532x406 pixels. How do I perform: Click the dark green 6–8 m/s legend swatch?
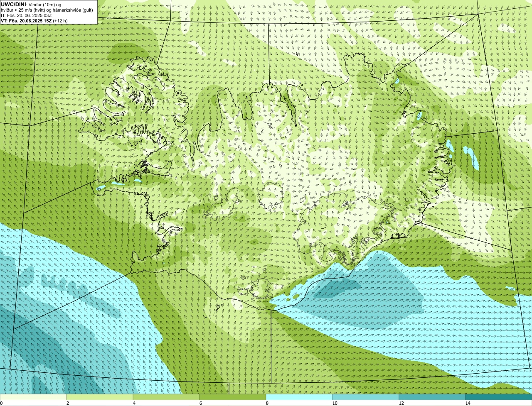coord(233,397)
